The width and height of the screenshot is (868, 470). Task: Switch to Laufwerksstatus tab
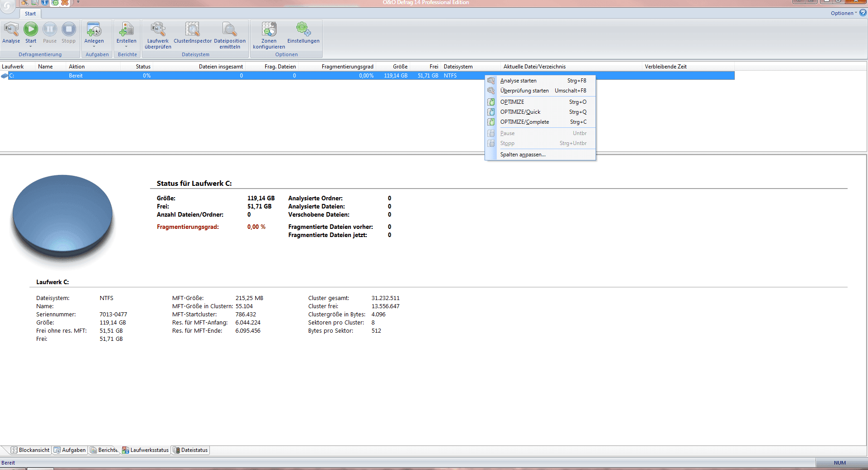tap(145, 450)
